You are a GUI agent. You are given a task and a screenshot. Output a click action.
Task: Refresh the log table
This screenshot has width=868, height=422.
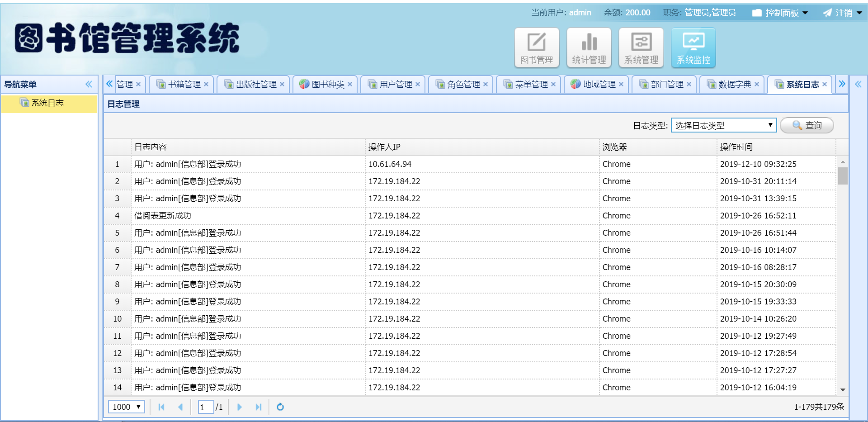coord(280,407)
